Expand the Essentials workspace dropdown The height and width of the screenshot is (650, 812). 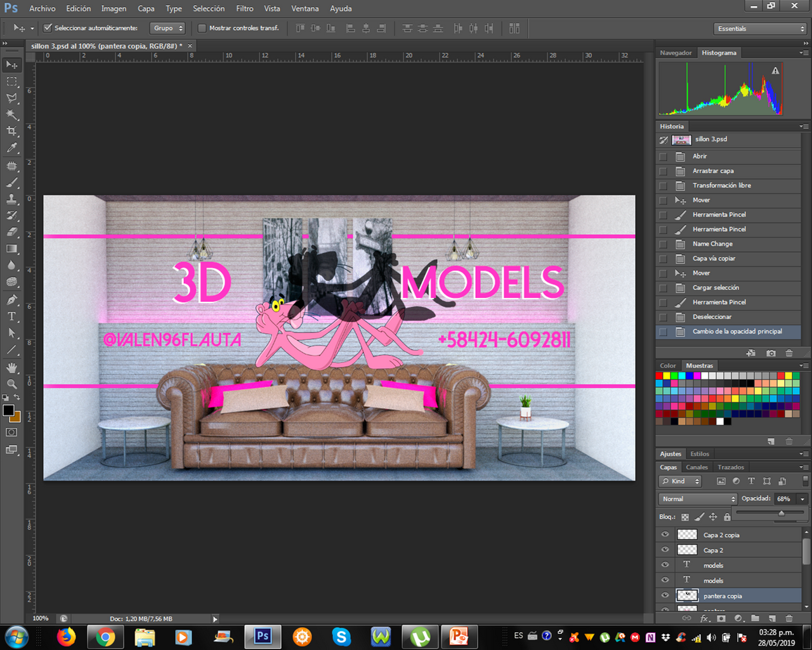coord(760,29)
